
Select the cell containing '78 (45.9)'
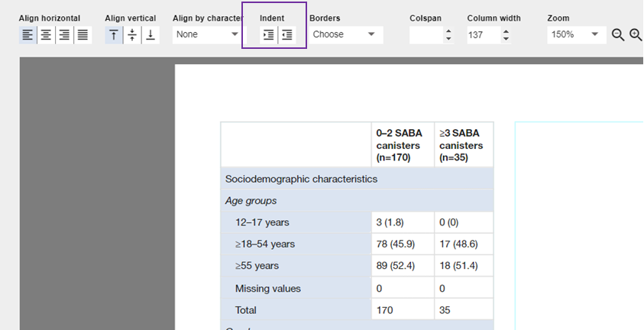[403, 244]
